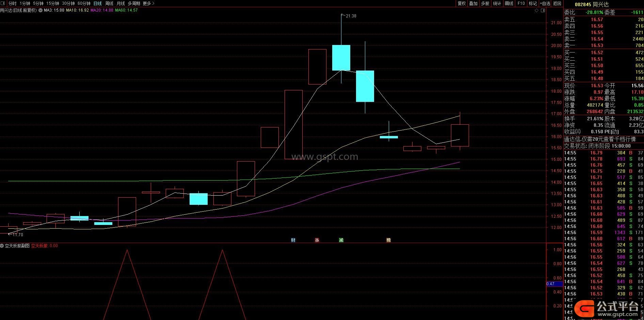
Task: Open the 多股 multi-stock view
Action: point(485,3)
